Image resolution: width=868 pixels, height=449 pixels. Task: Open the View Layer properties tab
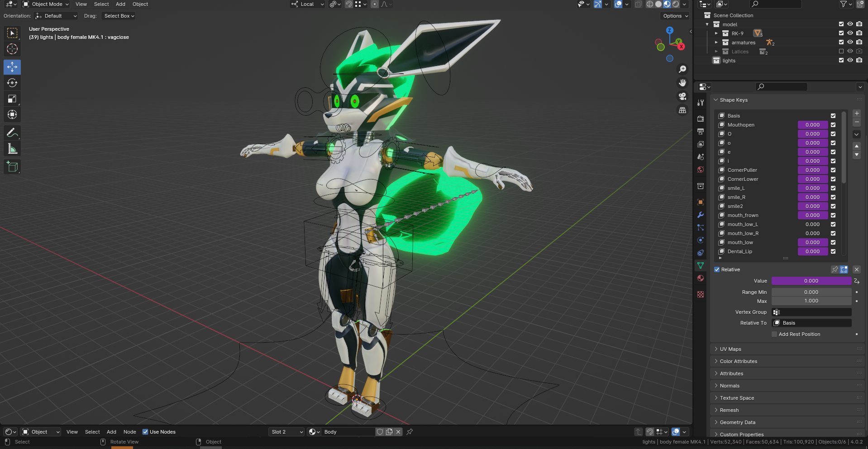click(x=701, y=144)
